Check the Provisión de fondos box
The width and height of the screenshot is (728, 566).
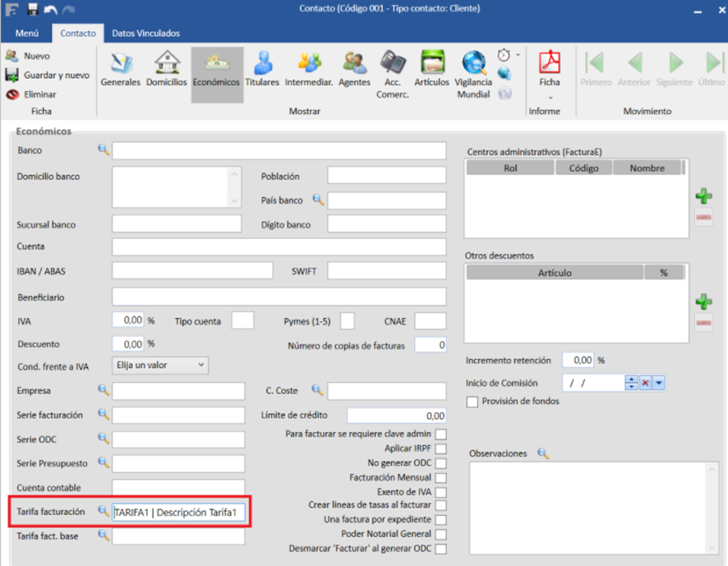[472, 402]
